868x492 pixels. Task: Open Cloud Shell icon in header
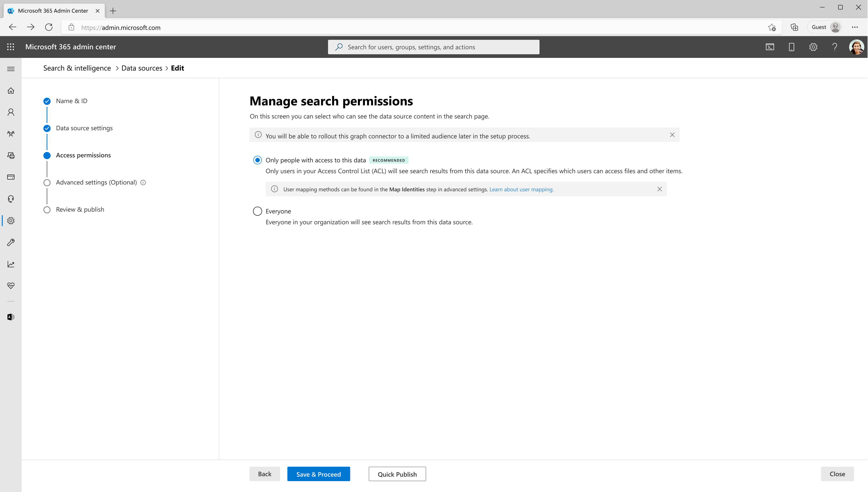(x=770, y=47)
